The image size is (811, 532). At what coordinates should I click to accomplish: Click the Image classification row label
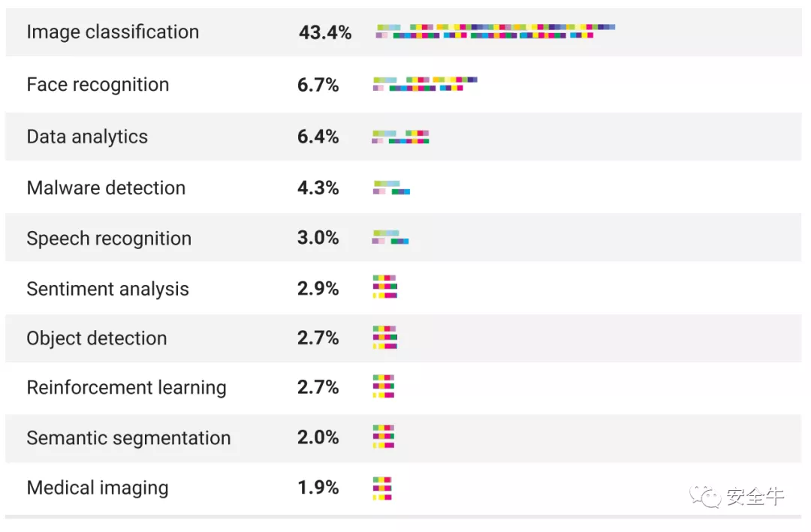113,32
